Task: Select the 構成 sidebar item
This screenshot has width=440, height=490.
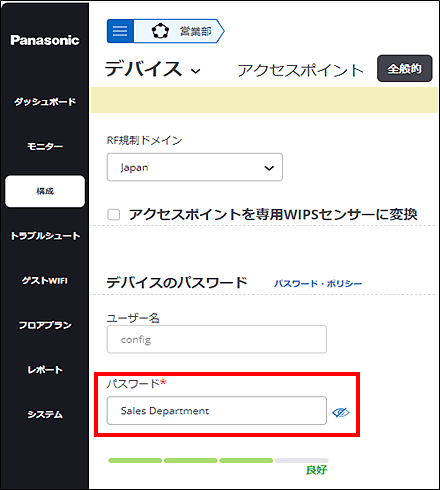Action: pyautogui.click(x=45, y=191)
